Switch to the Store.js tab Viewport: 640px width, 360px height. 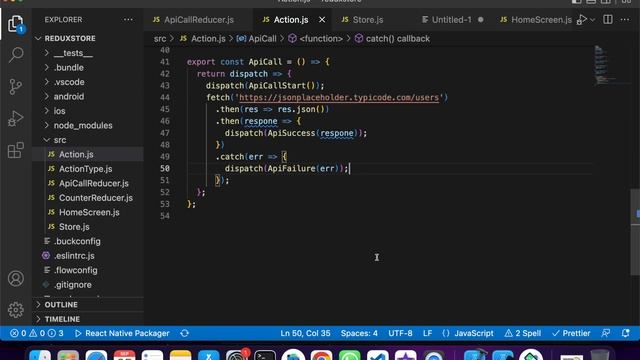(x=362, y=20)
